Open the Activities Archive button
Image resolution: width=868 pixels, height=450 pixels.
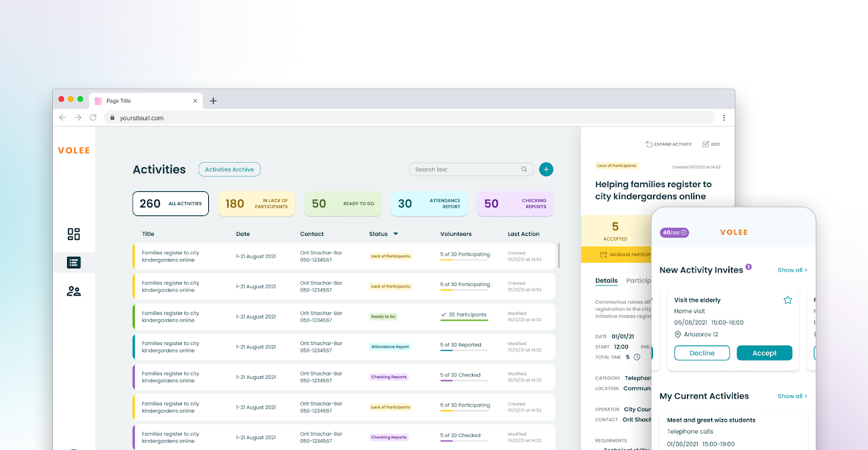[x=229, y=169]
